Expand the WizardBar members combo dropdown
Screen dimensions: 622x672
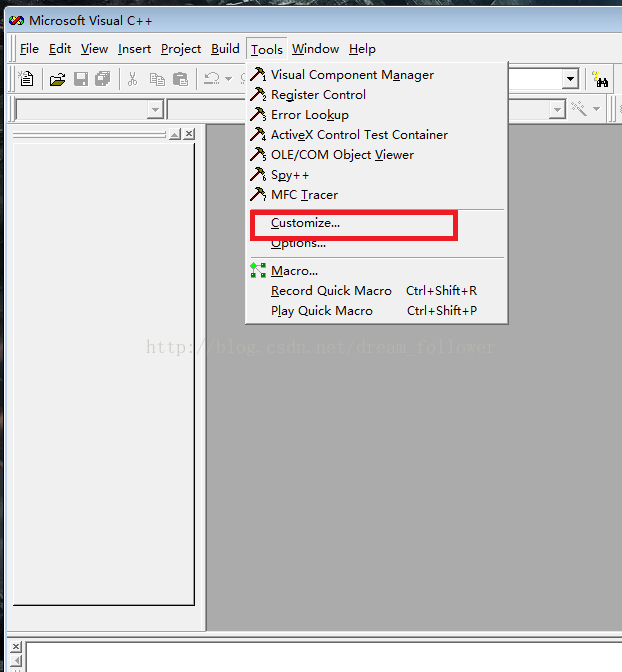pos(557,110)
